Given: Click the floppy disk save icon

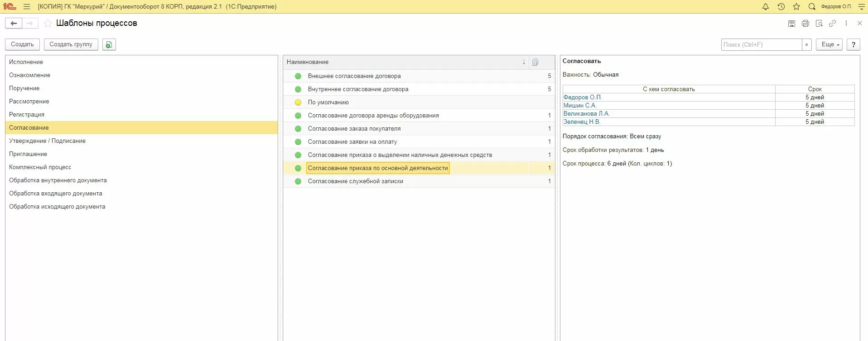Looking at the screenshot, I should (791, 24).
